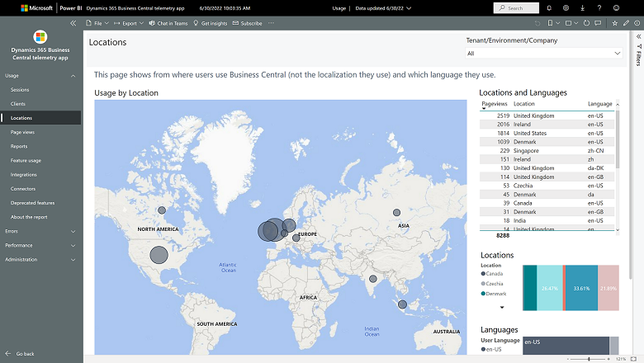The height and width of the screenshot is (363, 644).
Task: Open the bookmarks dropdown icon
Action: point(554,23)
